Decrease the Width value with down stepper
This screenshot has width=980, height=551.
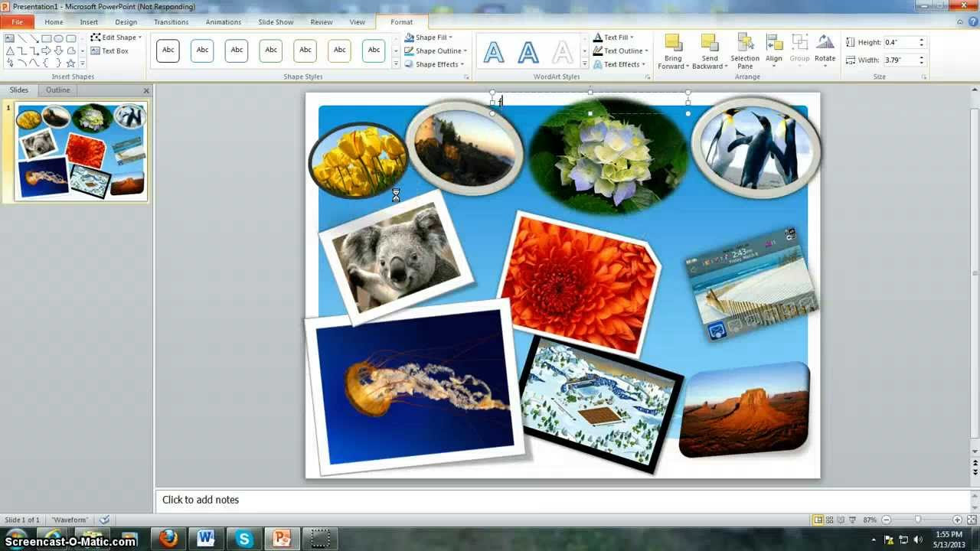point(922,62)
